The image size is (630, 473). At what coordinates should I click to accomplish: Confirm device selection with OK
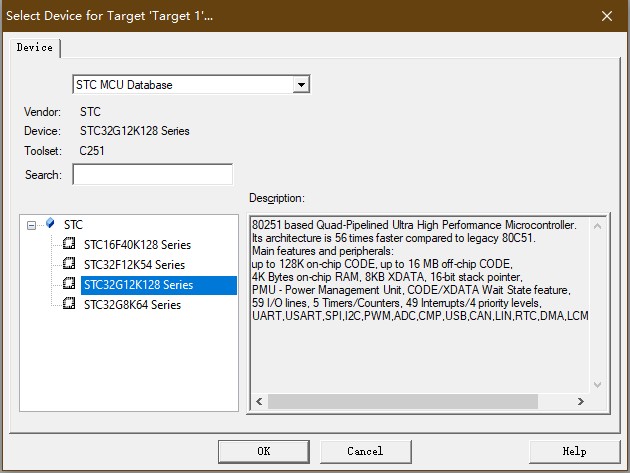(264, 451)
